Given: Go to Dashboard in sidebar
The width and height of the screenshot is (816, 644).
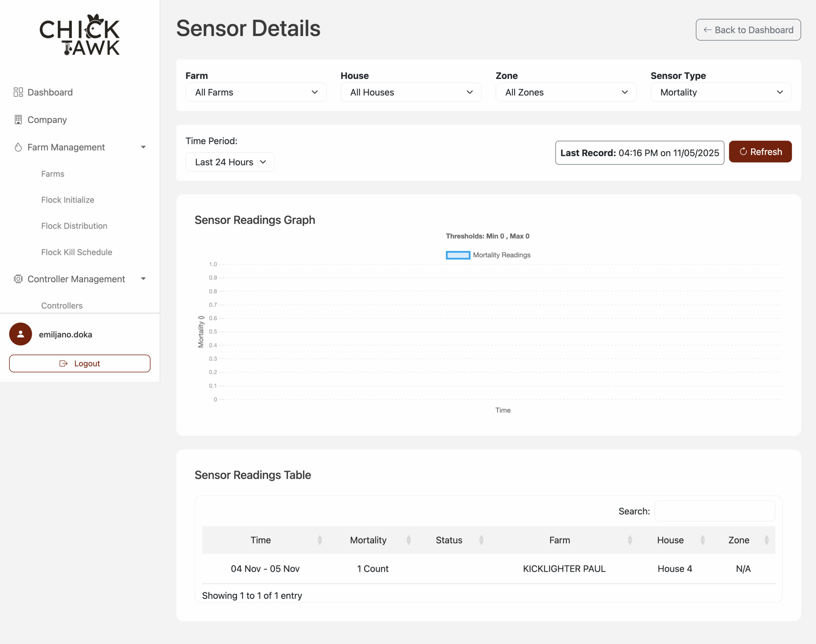Looking at the screenshot, I should click(50, 92).
